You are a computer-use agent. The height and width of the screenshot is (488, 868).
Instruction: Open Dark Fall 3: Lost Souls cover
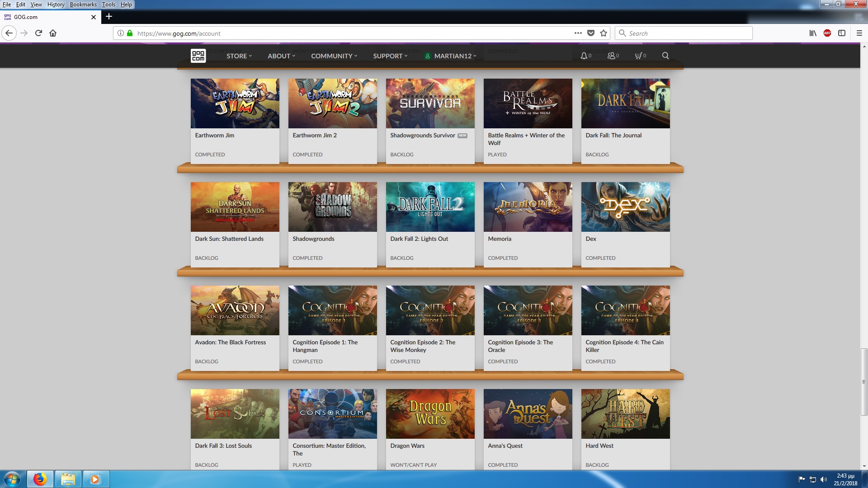point(235,414)
